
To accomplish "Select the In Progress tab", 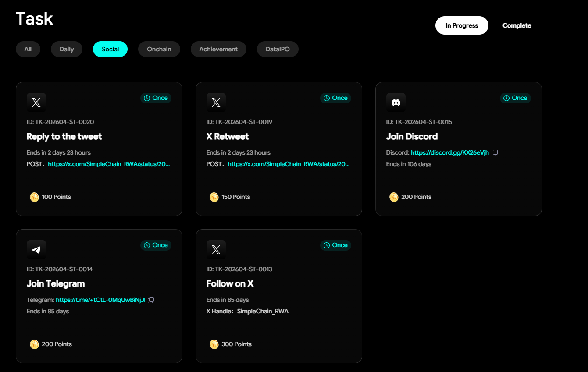I will [462, 25].
